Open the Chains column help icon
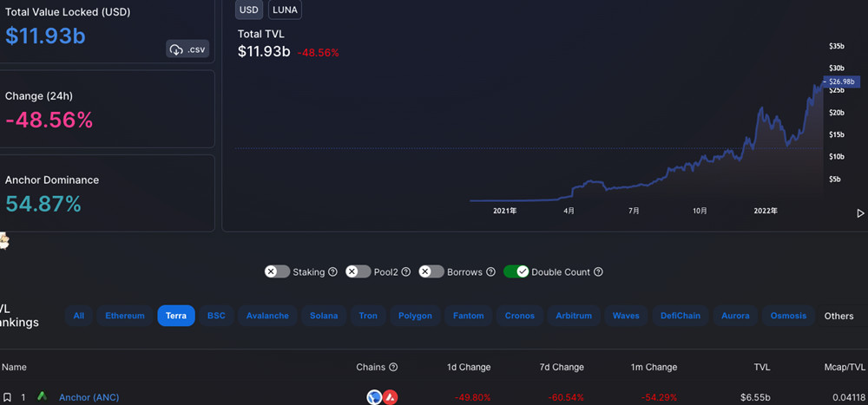The height and width of the screenshot is (405, 868). pos(393,367)
